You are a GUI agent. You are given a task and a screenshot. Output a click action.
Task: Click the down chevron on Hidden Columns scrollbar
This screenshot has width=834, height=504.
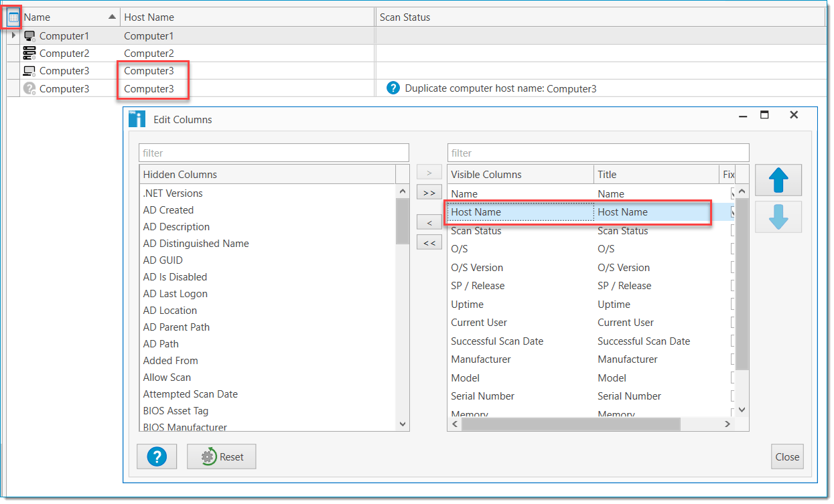point(403,424)
